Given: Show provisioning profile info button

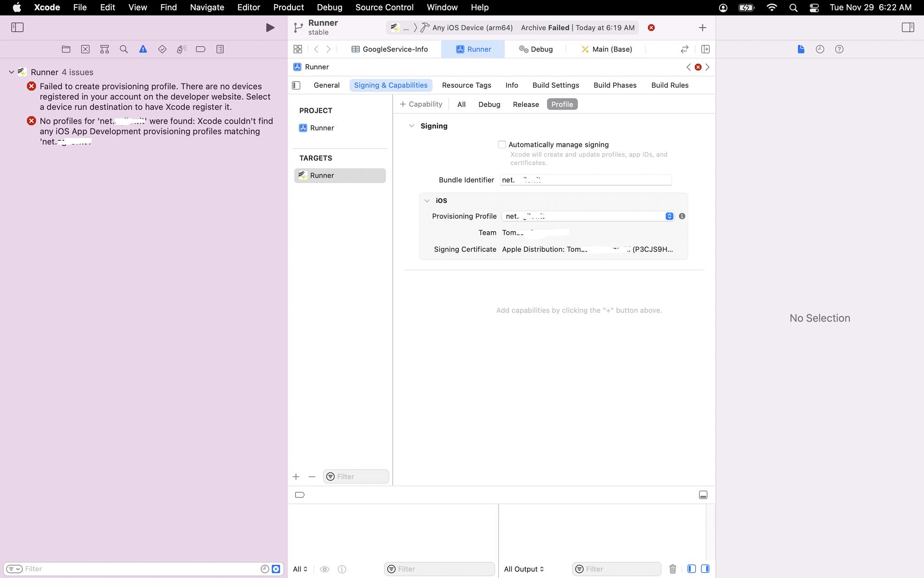Looking at the screenshot, I should click(682, 216).
